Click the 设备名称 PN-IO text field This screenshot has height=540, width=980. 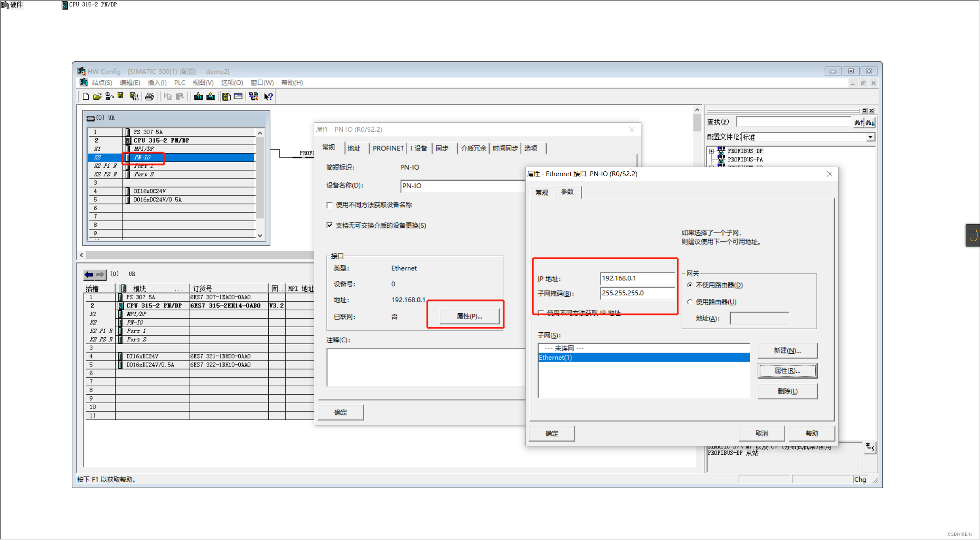(x=463, y=186)
